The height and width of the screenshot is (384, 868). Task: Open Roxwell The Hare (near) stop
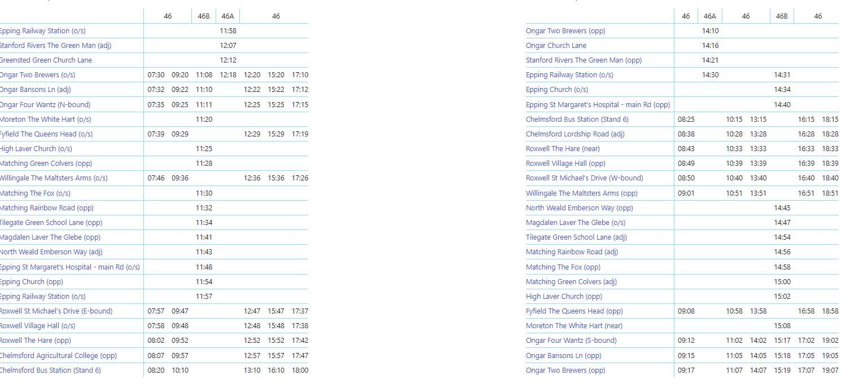[x=563, y=149]
